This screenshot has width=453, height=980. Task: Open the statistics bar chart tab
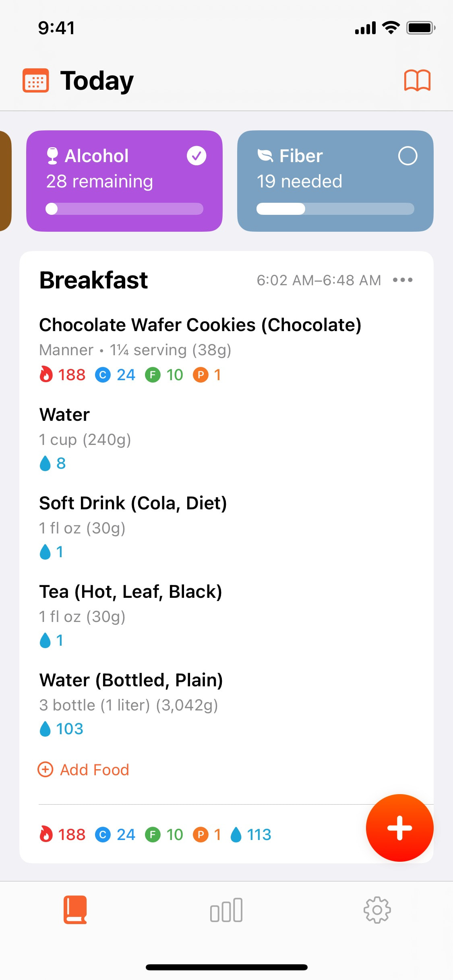point(226,910)
